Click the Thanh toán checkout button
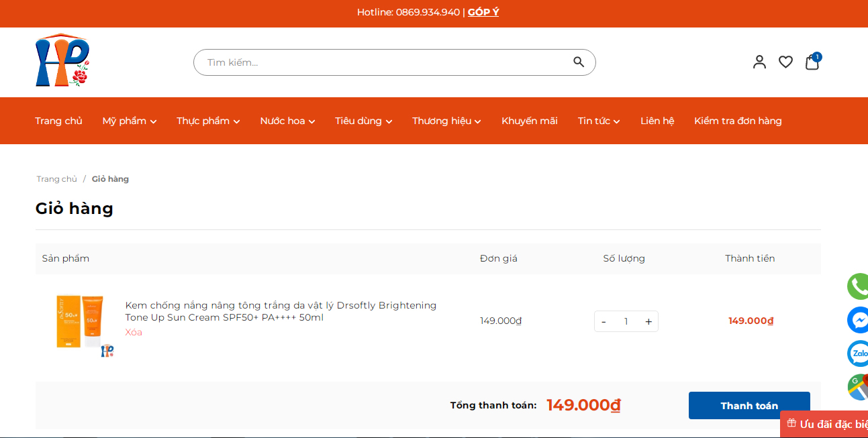The image size is (868, 438). [x=749, y=405]
